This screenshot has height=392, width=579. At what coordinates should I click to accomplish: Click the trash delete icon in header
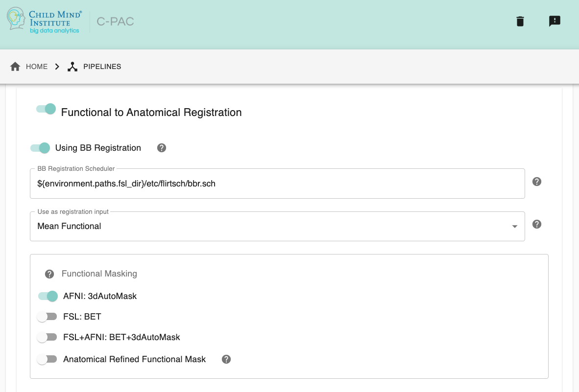click(x=520, y=22)
